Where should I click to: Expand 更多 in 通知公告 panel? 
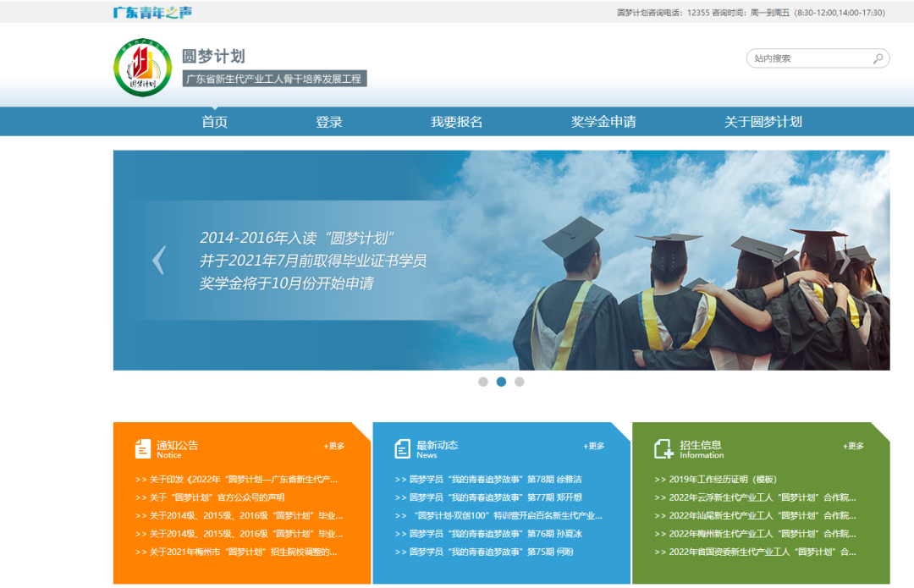pyautogui.click(x=334, y=446)
